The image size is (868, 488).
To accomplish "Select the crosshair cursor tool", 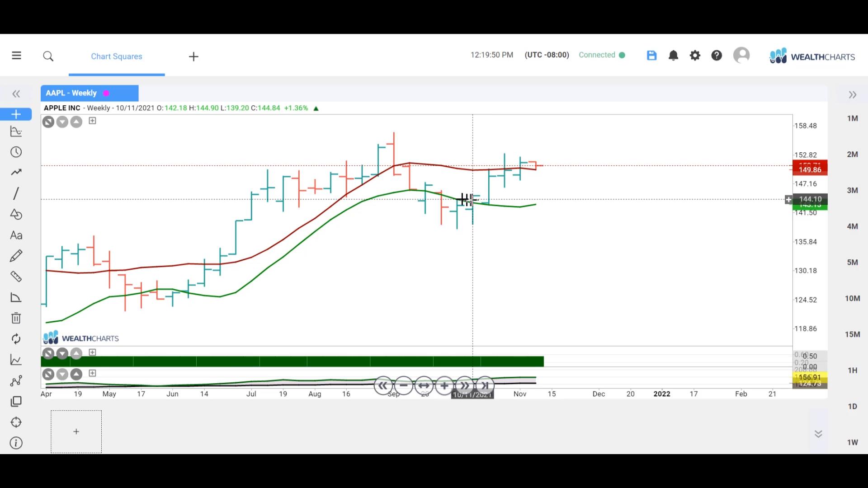I will [x=16, y=114].
